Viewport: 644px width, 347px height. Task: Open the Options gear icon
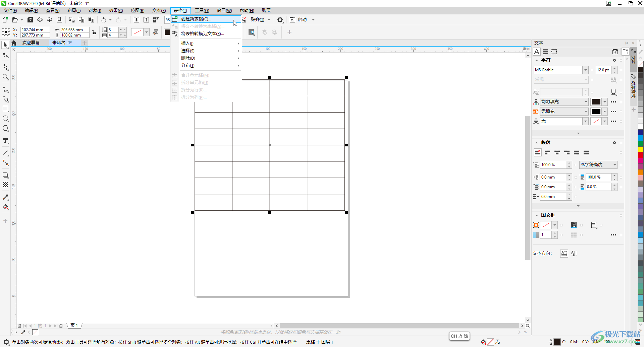(280, 20)
